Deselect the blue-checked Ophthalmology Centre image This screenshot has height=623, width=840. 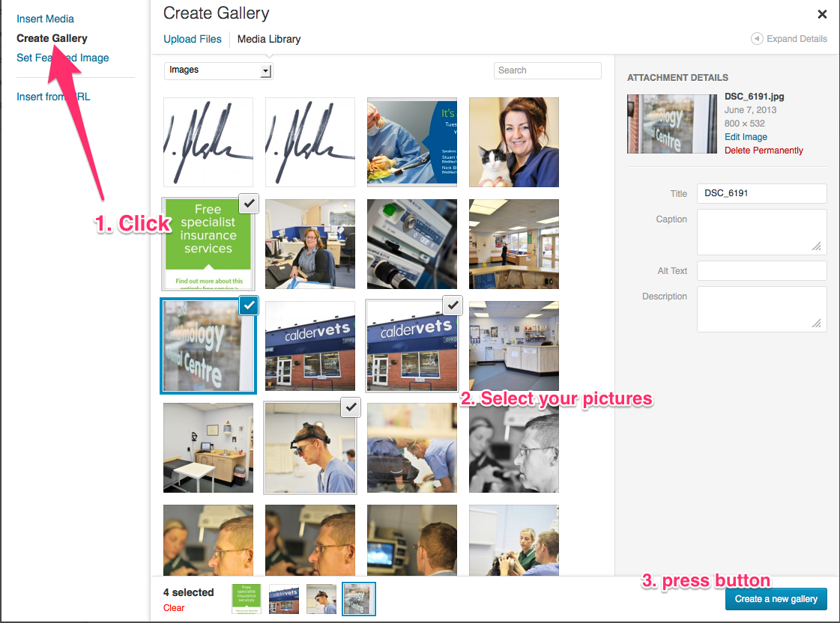tap(249, 305)
